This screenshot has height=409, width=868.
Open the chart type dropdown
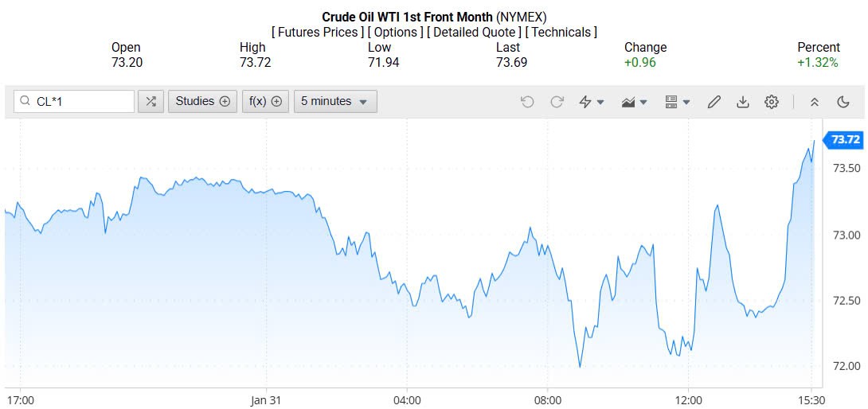click(x=635, y=102)
